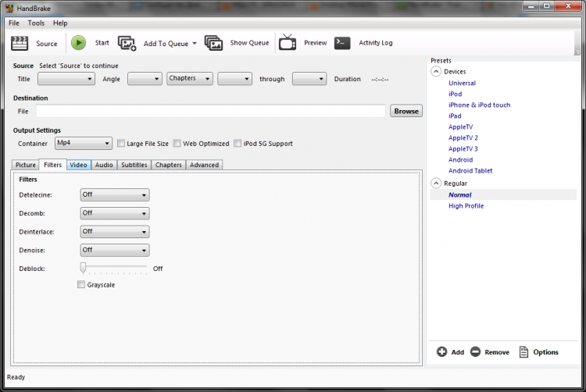The width and height of the screenshot is (586, 392).
Task: Click the Preview television icon
Action: pos(288,42)
